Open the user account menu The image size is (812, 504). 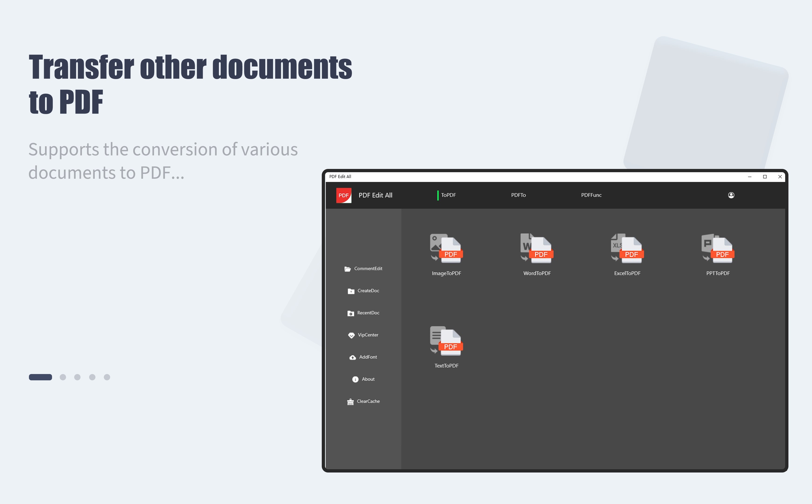[x=731, y=195]
